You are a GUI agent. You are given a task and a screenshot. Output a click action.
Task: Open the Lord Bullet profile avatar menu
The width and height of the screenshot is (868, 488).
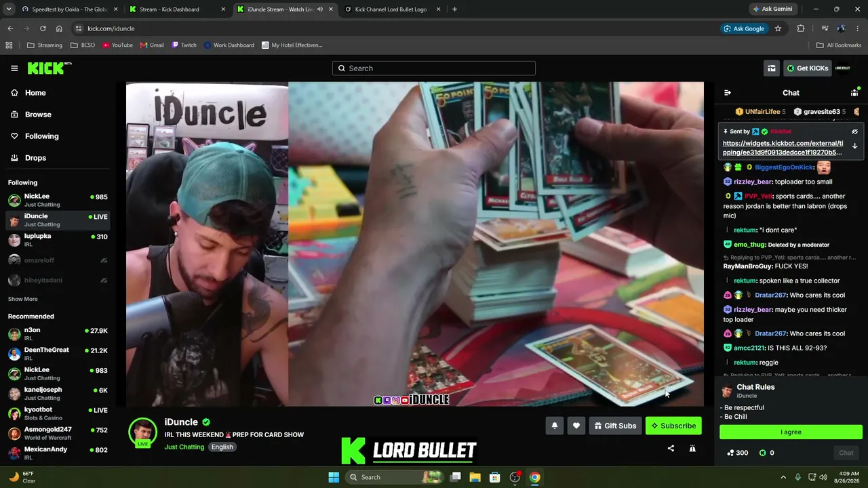click(842, 68)
